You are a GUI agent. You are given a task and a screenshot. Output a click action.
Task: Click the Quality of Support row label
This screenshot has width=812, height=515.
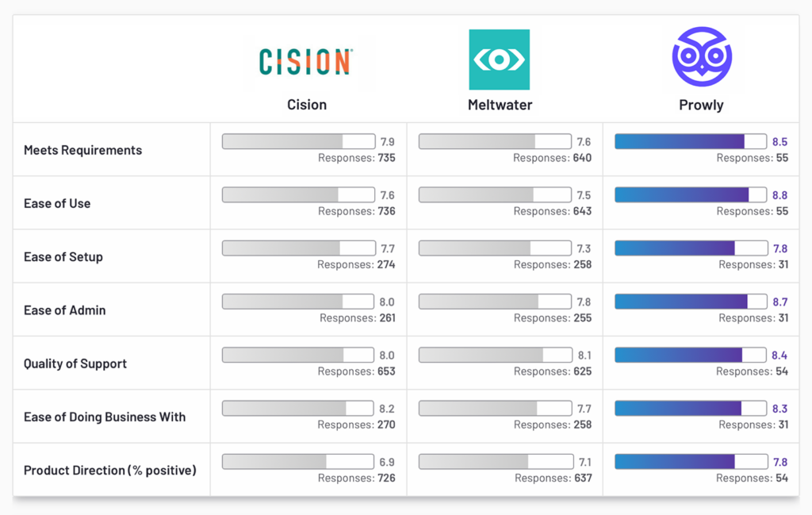75,363
